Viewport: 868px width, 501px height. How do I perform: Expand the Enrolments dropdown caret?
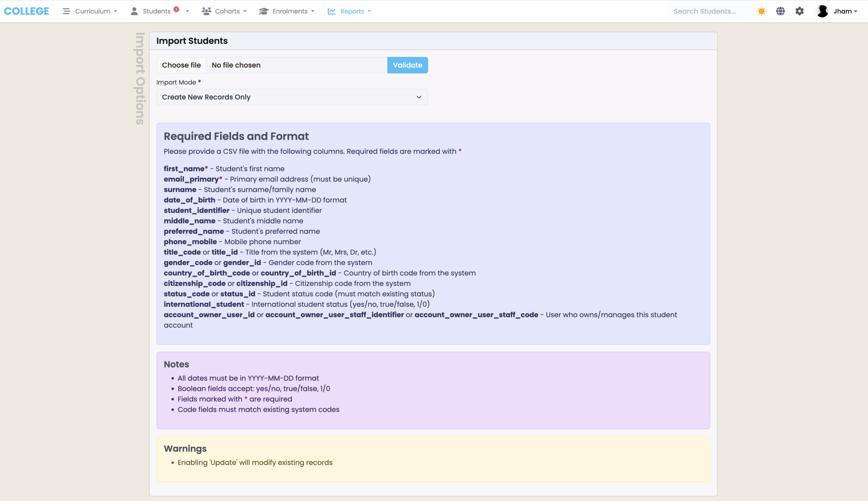point(313,11)
